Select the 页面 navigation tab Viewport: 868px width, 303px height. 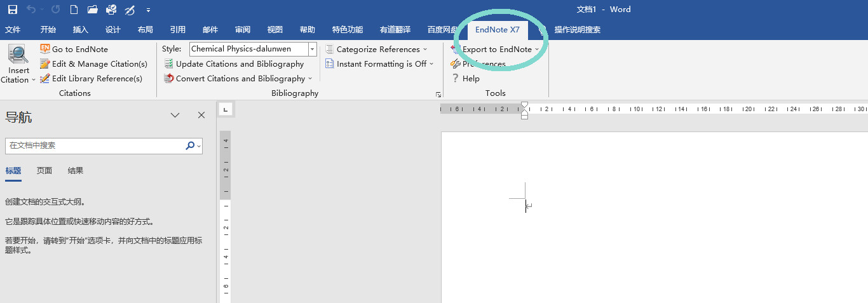tap(44, 171)
